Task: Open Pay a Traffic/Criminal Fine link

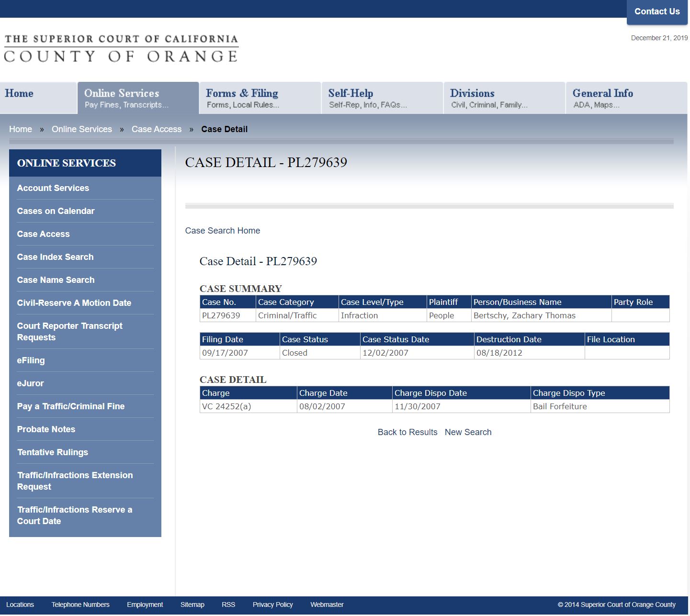Action: coord(71,406)
